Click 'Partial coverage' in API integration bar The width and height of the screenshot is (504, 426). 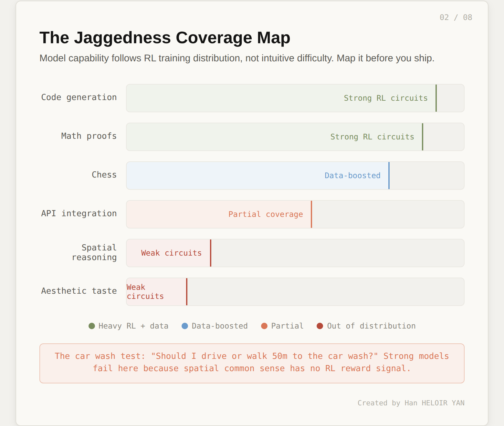[x=266, y=214]
